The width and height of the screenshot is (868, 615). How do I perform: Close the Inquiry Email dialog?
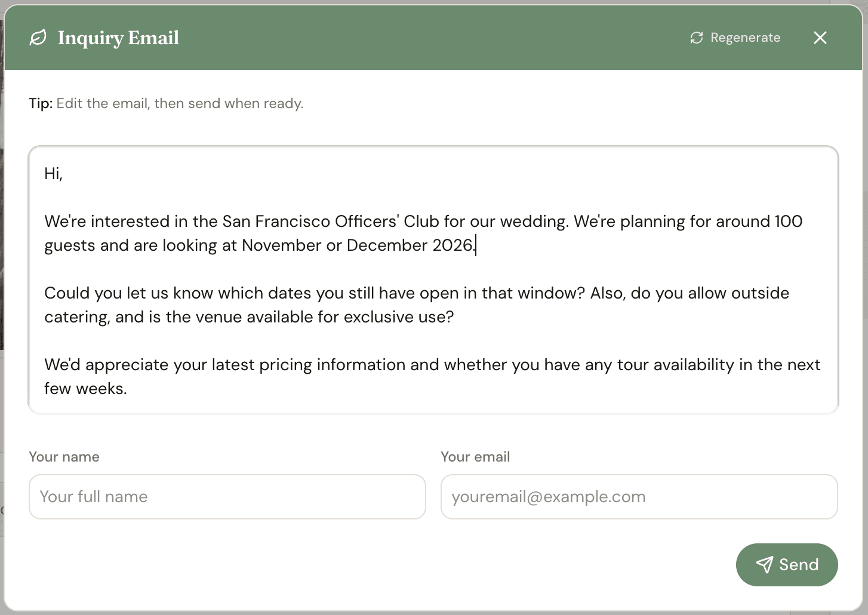tap(820, 38)
